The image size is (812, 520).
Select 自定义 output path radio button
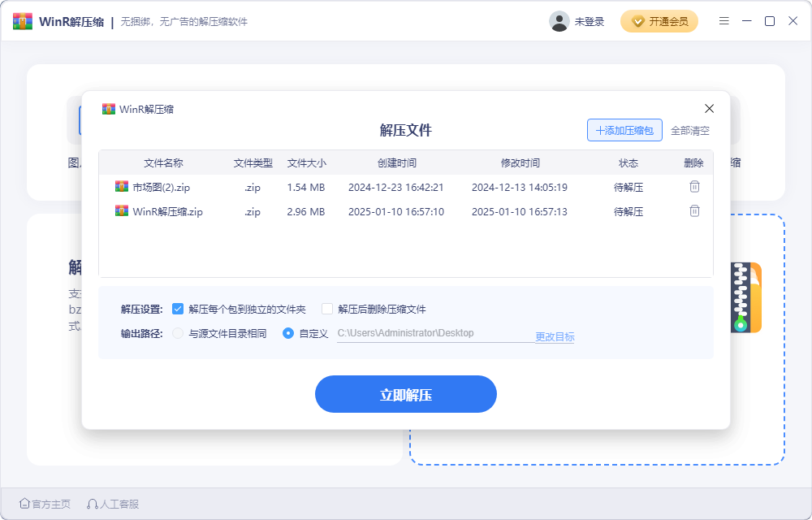click(288, 333)
